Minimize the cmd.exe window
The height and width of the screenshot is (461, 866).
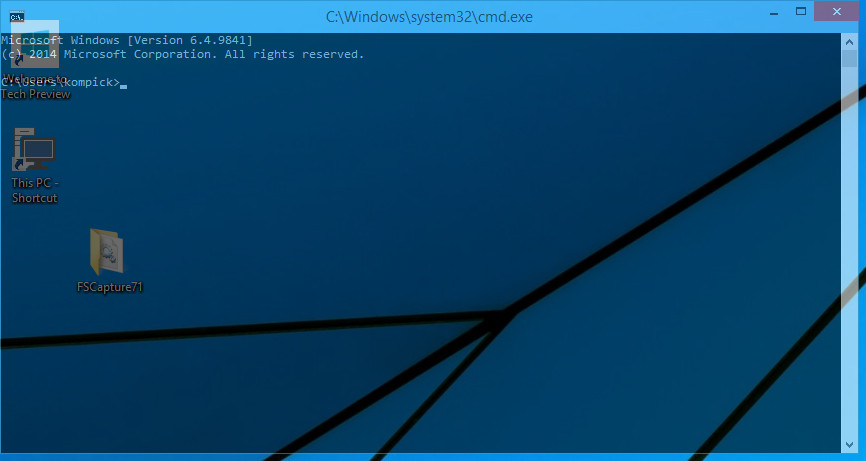[774, 12]
